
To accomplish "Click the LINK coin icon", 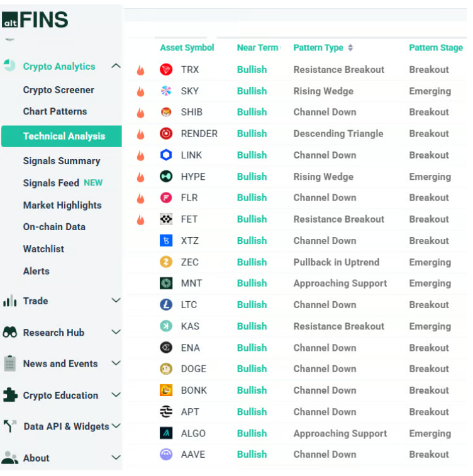I will point(166,155).
